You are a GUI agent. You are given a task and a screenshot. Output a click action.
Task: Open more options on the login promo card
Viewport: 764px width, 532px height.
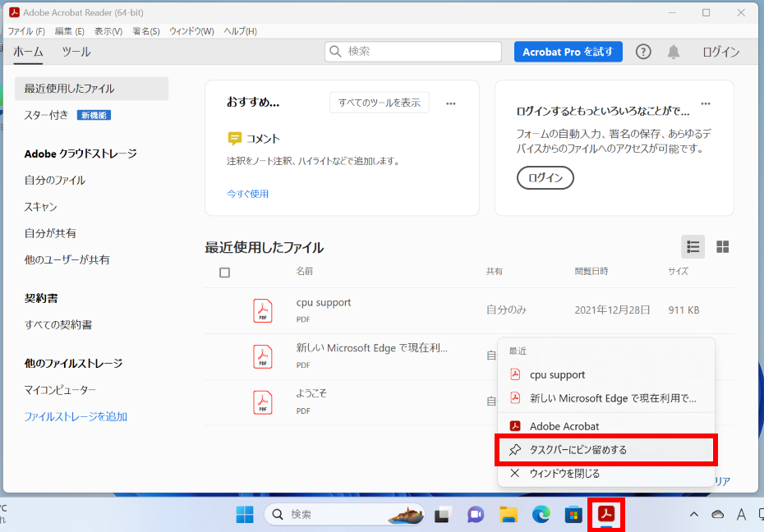tap(706, 103)
